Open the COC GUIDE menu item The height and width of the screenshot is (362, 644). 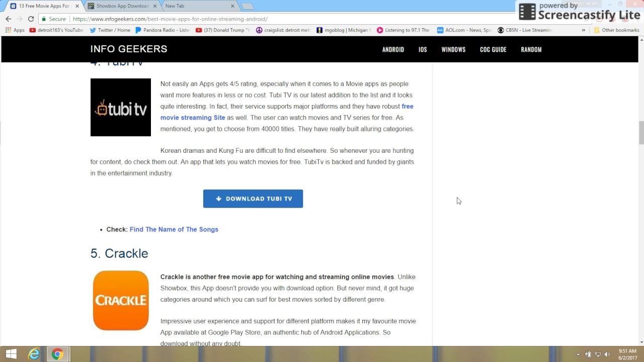pyautogui.click(x=493, y=50)
